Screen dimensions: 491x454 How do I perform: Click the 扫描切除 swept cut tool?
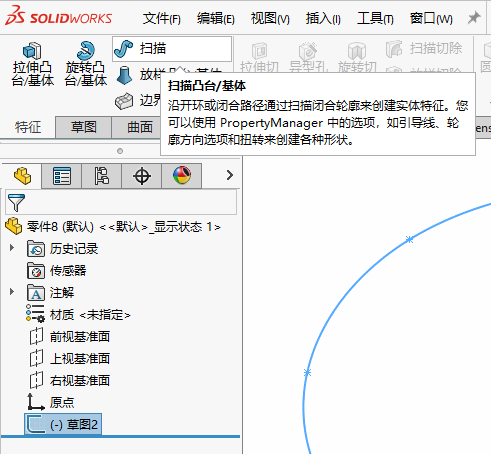(x=424, y=49)
